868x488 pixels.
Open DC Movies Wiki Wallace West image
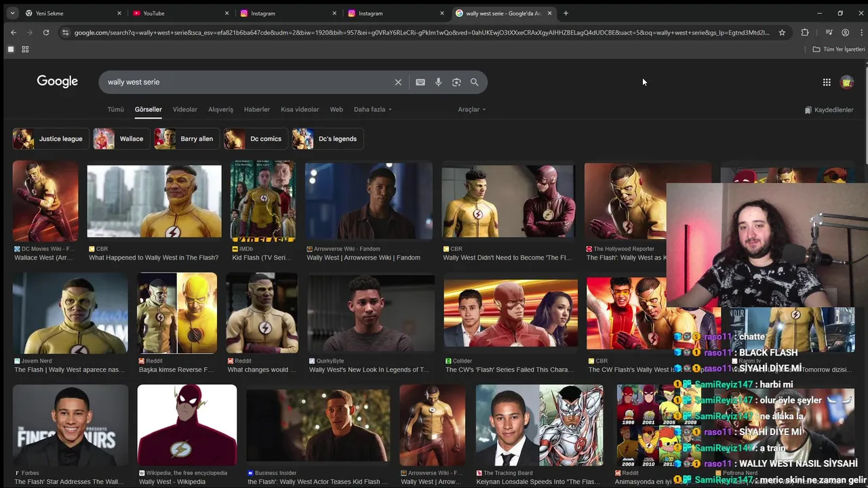[x=45, y=201]
